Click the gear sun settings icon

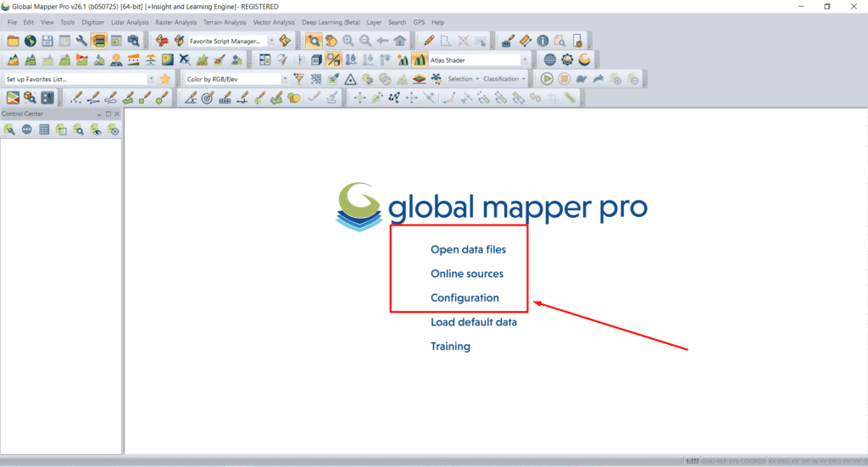pos(567,60)
